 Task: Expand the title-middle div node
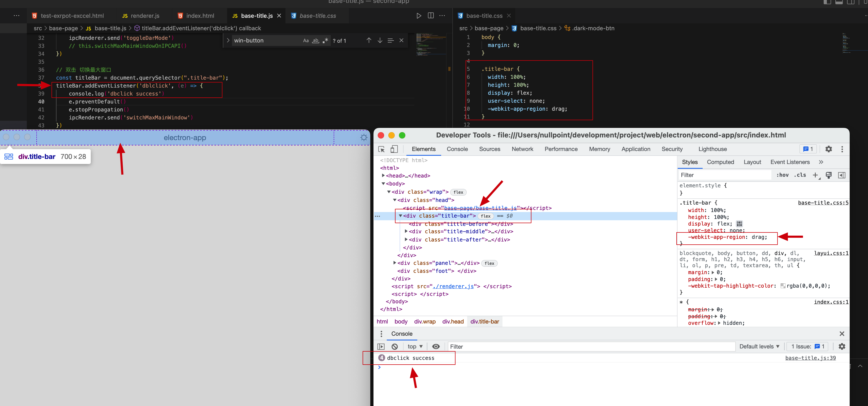pos(406,231)
